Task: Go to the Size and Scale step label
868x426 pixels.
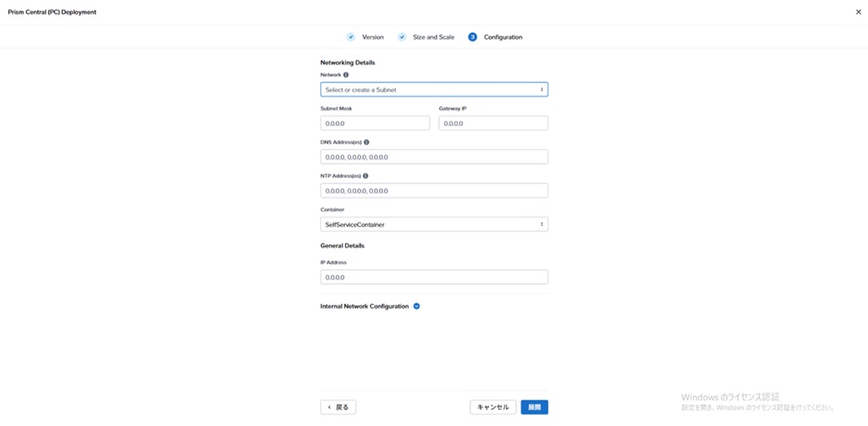Action: tap(433, 37)
